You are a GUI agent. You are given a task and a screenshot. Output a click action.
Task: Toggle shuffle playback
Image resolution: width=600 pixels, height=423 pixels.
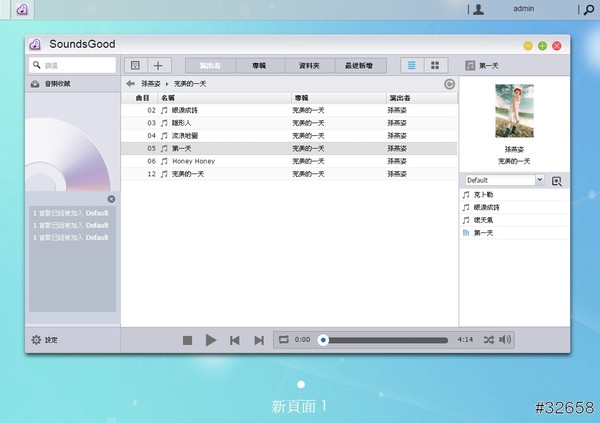pos(488,340)
